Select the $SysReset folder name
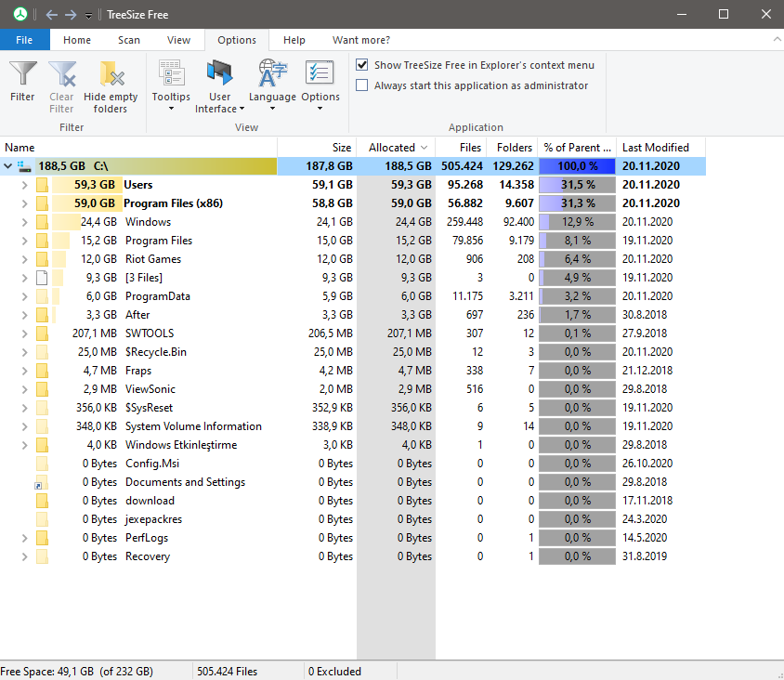 149,408
